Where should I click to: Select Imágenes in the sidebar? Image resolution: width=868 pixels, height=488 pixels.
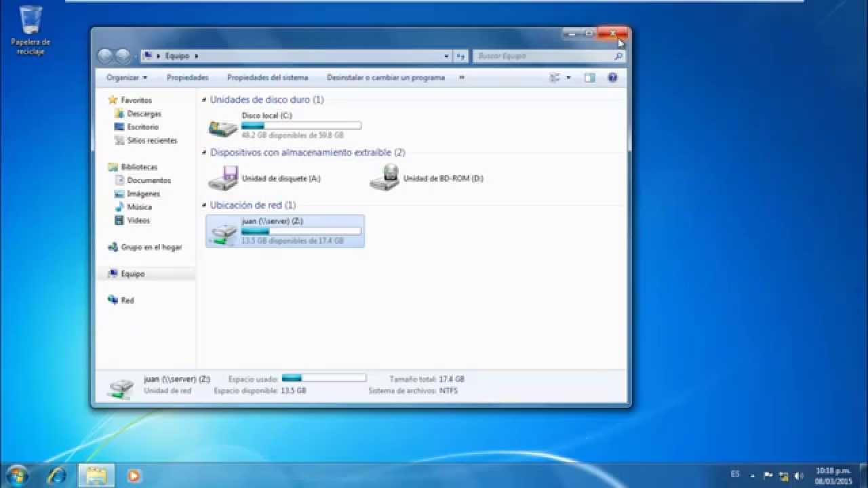pos(144,194)
